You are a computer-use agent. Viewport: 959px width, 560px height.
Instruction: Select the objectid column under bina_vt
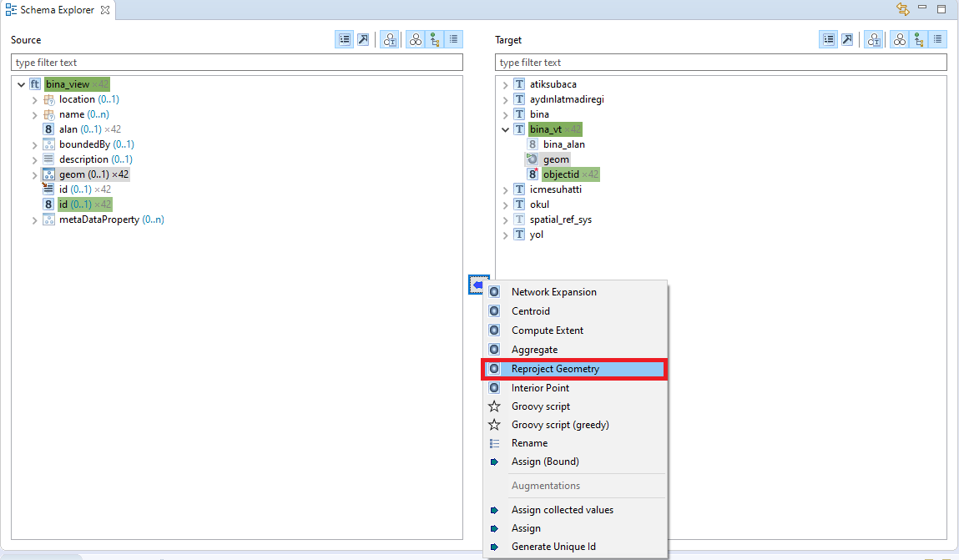[x=563, y=174]
